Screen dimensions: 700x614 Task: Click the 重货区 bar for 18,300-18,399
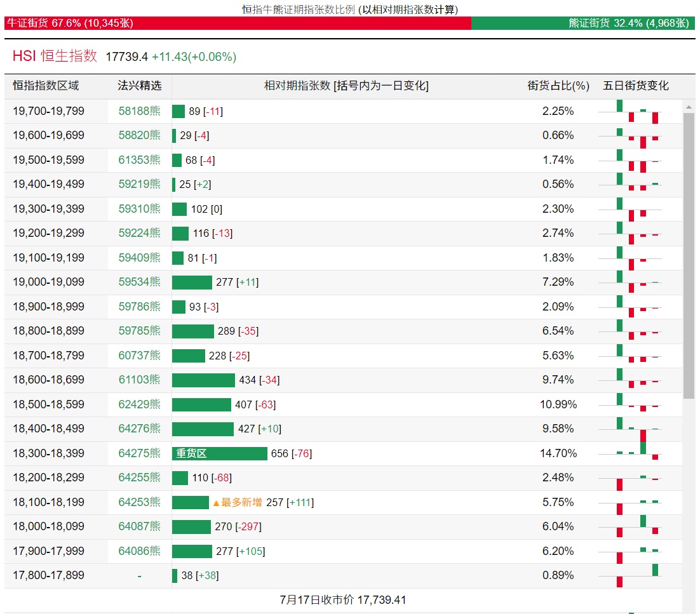[219, 453]
